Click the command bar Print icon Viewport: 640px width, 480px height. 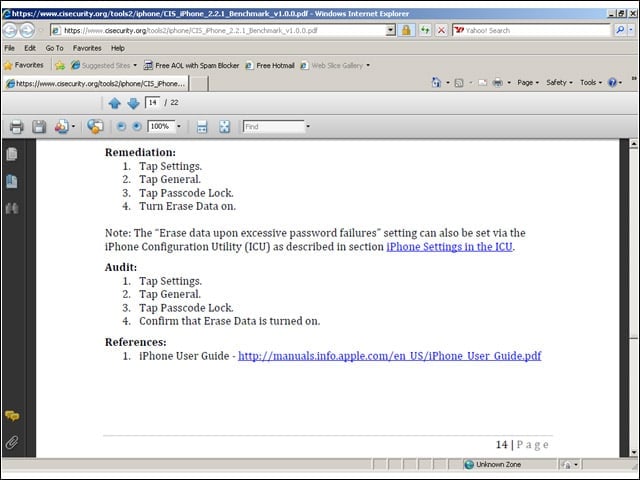(x=498, y=83)
